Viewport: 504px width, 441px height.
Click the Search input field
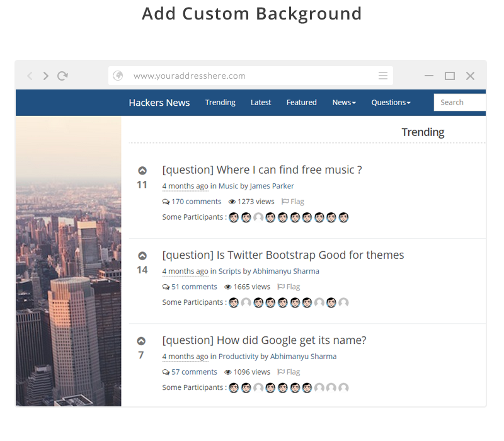pyautogui.click(x=459, y=103)
